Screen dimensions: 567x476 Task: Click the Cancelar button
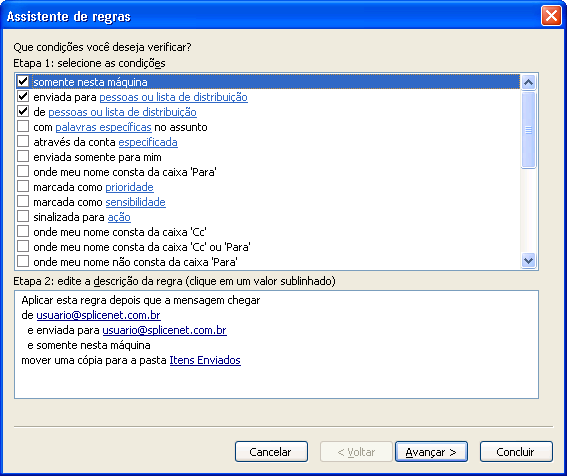pyautogui.click(x=271, y=451)
